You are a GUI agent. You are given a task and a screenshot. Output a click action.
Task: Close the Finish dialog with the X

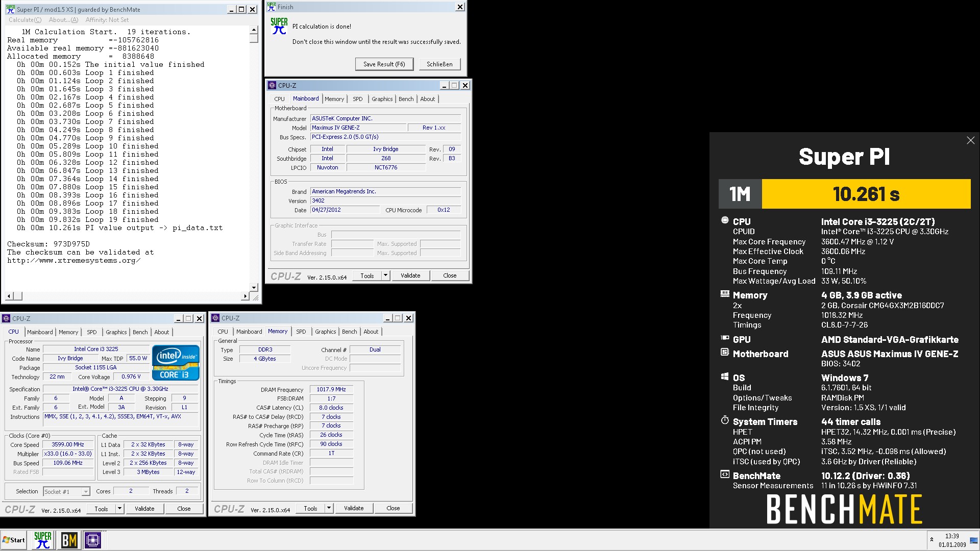[460, 7]
